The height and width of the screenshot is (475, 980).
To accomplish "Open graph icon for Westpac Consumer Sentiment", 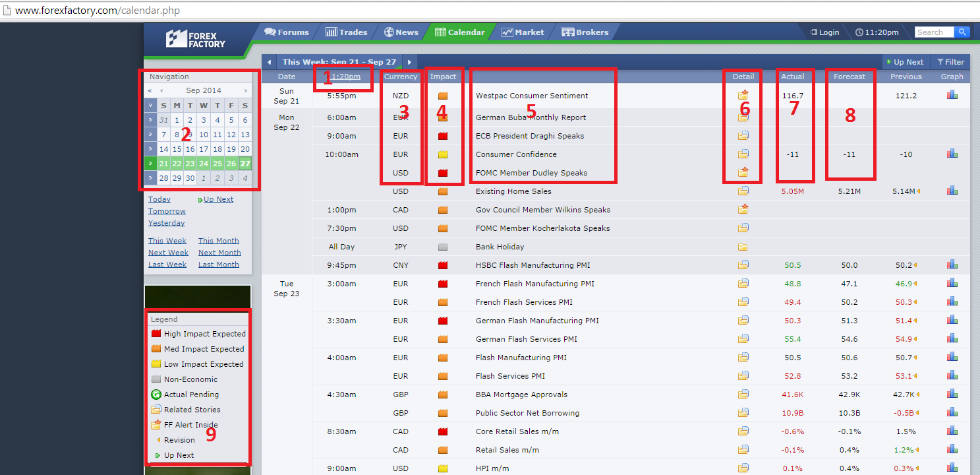I will (x=952, y=96).
